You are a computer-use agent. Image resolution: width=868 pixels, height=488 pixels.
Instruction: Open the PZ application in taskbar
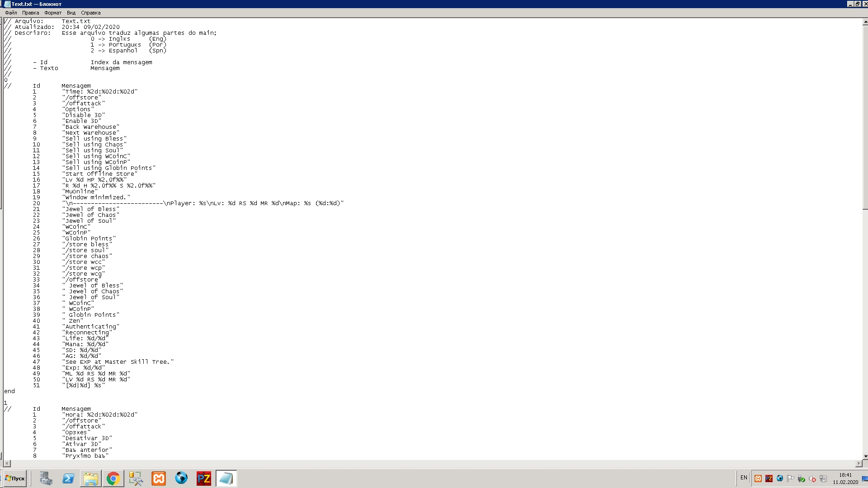pos(204,478)
